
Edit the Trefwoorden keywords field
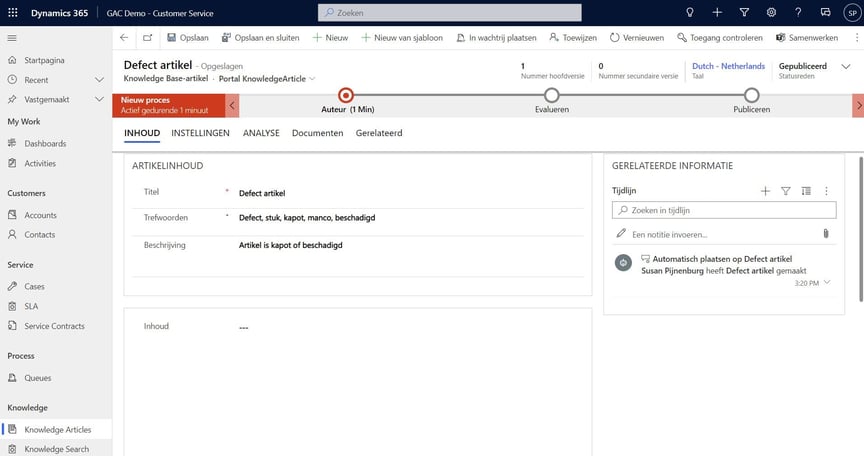point(410,218)
